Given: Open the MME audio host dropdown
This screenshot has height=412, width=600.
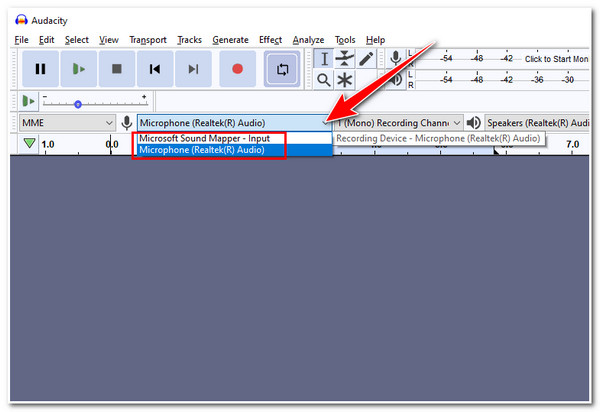Looking at the screenshot, I should click(67, 123).
